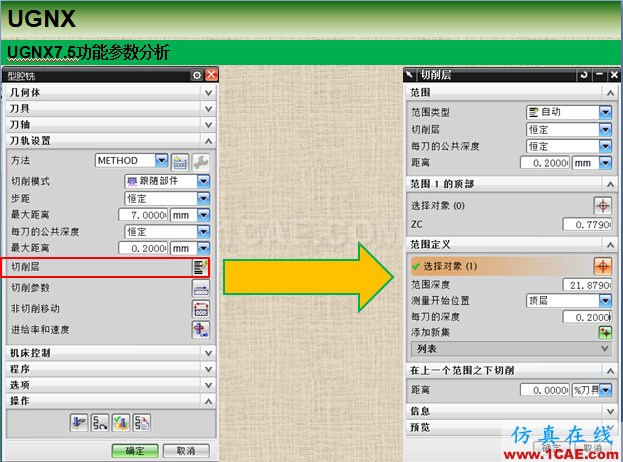
Task: Expand the 程序 section
Action: point(208,369)
